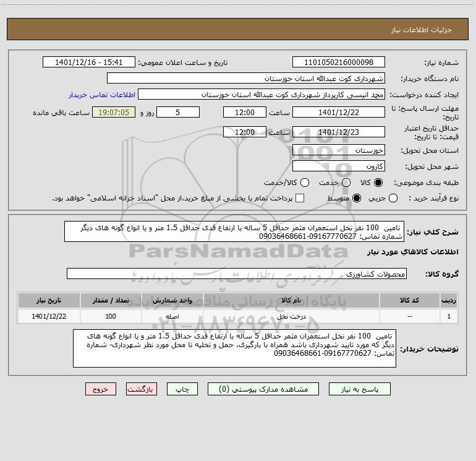476x461 pixels.
Task: Open the اطلاعات تماس خریدار link
Action: click(102, 95)
